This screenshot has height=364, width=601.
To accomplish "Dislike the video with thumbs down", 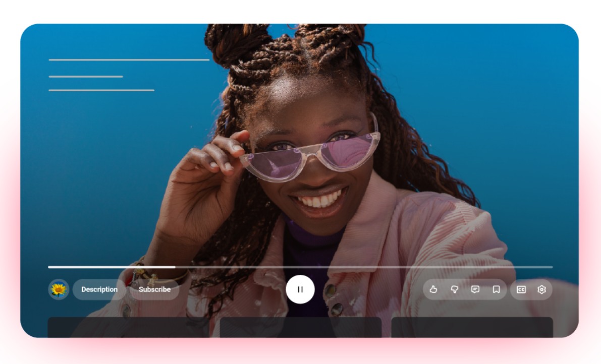I will 454,289.
